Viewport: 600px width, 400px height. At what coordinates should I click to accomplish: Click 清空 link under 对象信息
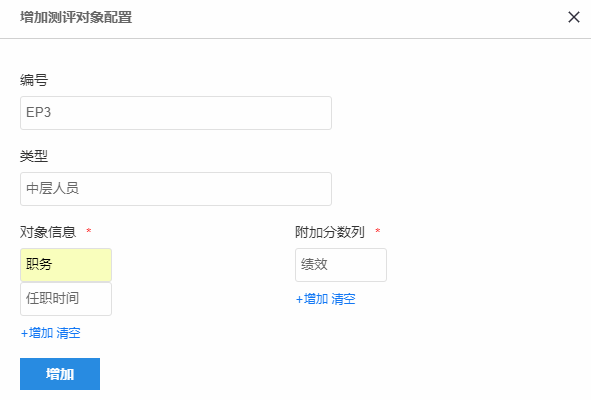[68, 333]
